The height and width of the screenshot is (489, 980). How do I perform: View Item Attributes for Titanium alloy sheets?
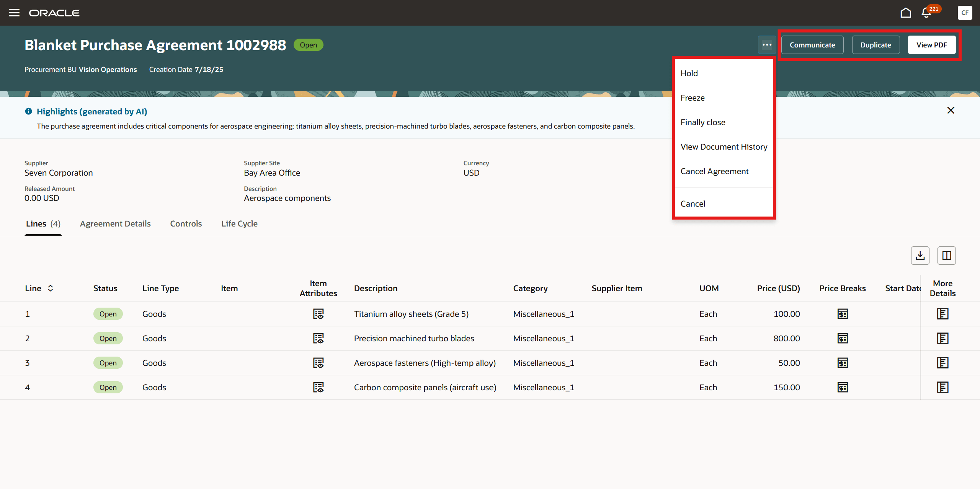point(318,314)
